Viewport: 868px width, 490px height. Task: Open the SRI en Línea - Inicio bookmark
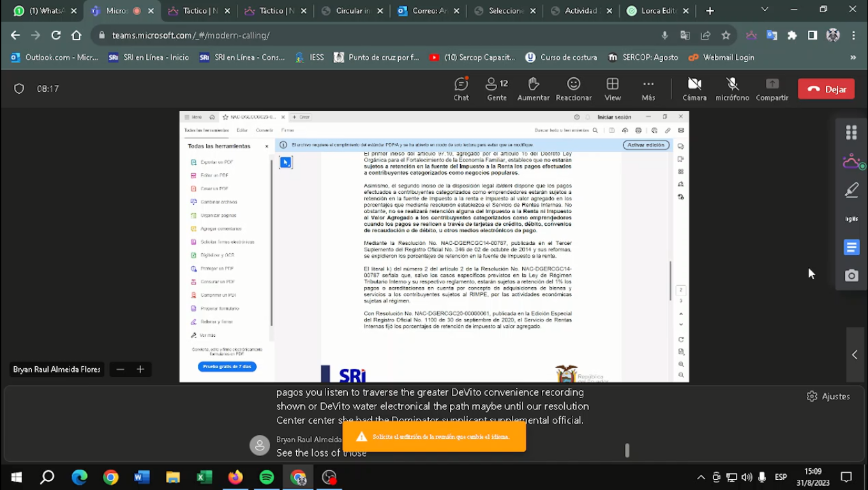149,57
